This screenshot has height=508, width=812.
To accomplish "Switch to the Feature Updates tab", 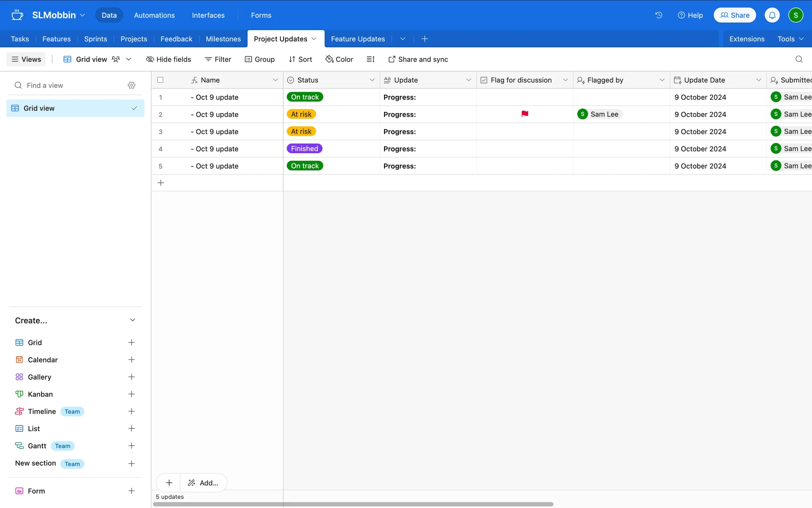I will pos(358,39).
